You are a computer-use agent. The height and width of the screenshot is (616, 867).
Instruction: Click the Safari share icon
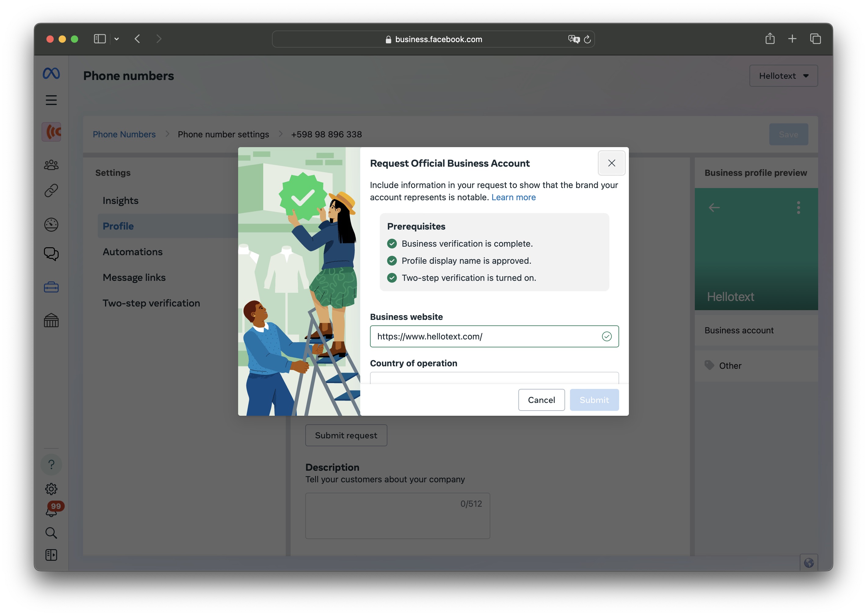tap(770, 38)
